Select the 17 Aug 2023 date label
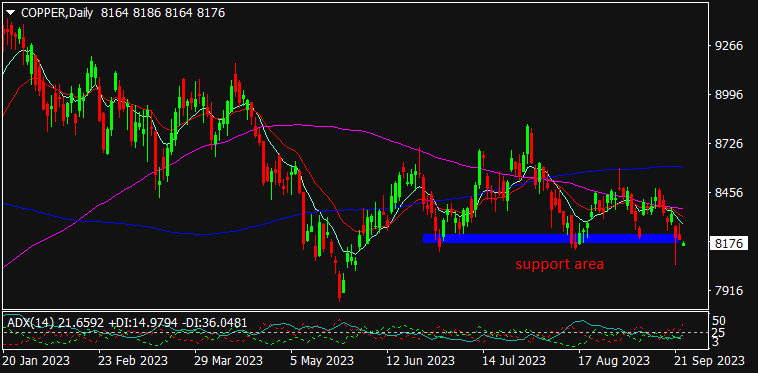The image size is (758, 373). click(613, 360)
